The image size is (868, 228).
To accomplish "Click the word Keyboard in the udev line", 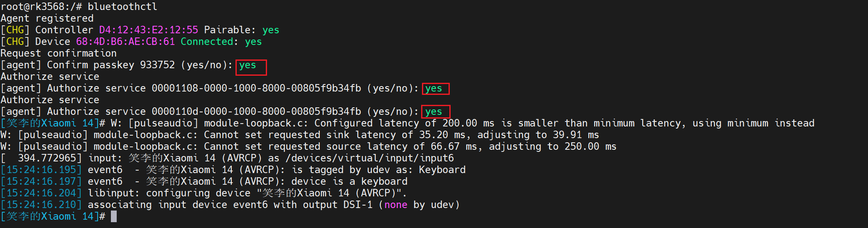I will pyautogui.click(x=442, y=170).
